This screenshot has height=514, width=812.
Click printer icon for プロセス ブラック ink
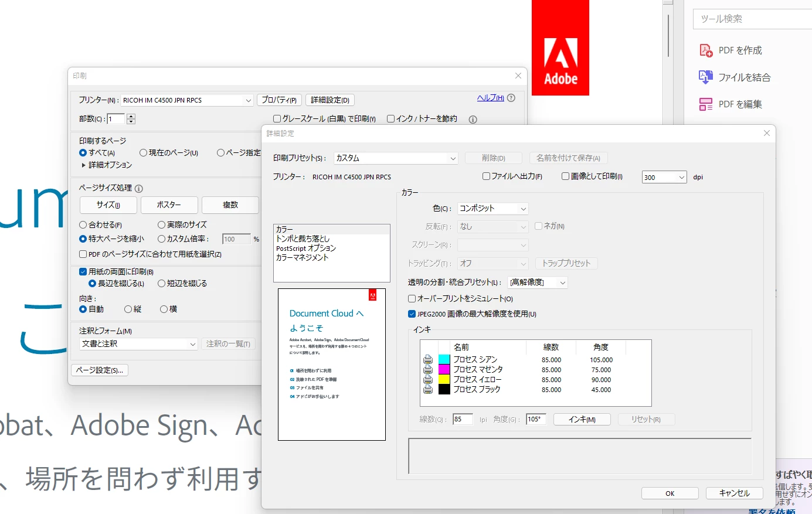click(428, 389)
